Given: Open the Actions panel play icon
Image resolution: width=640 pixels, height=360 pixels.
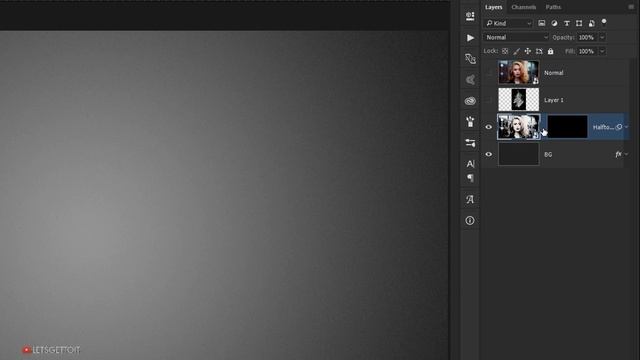Looking at the screenshot, I should 470,38.
